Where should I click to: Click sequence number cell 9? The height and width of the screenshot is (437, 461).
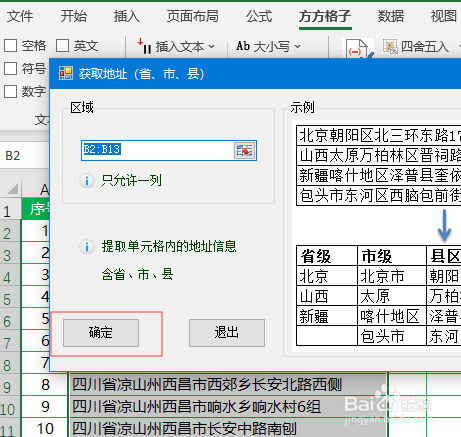click(x=45, y=407)
